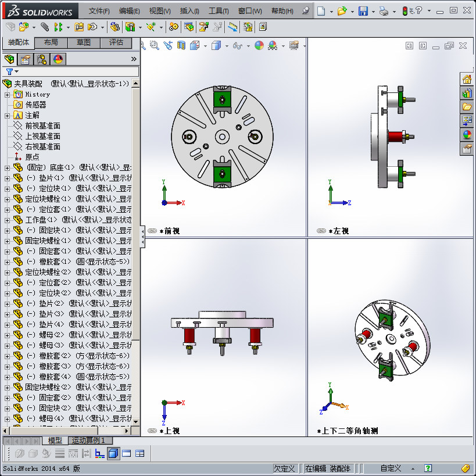Open the Save button dropdown arrow

(x=373, y=12)
